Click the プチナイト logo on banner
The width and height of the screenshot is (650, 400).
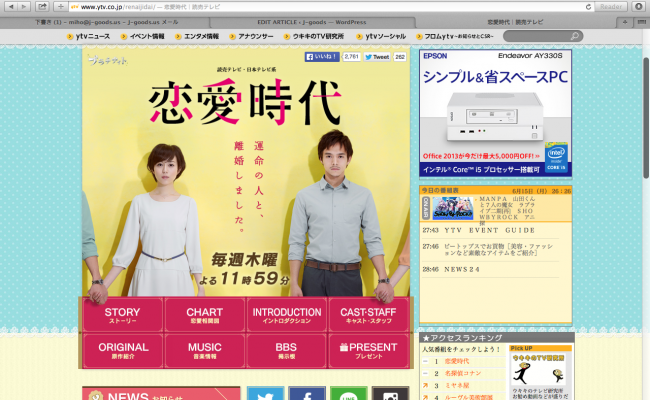[107, 61]
